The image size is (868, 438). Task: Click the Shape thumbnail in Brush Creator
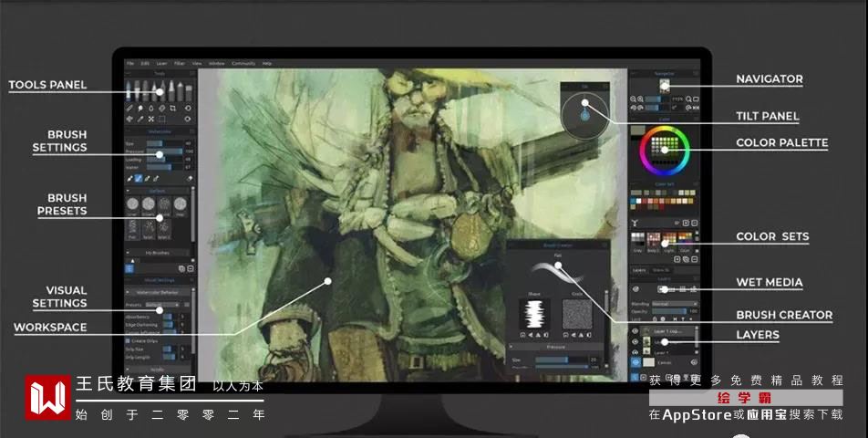534,314
